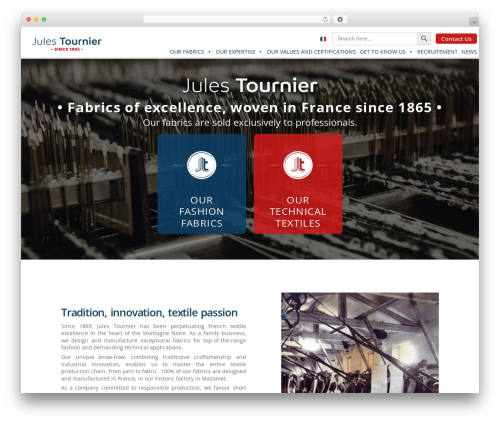
Task: Open the Get To Know Us menu
Action: (382, 52)
